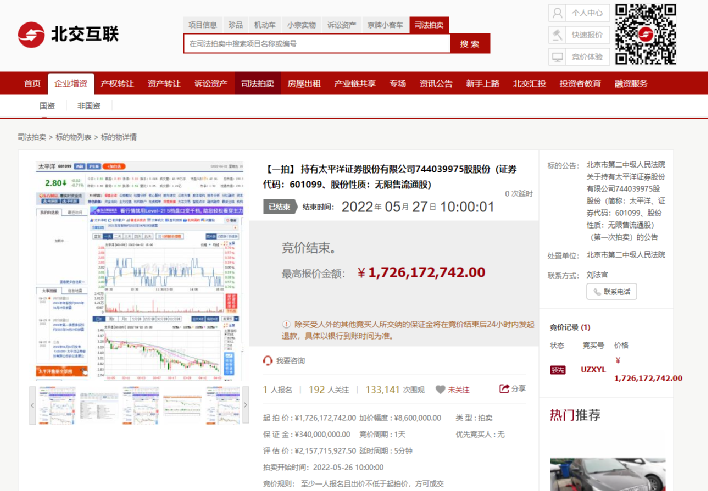Select 机动车 search tab
The image size is (708, 491).
tap(265, 25)
